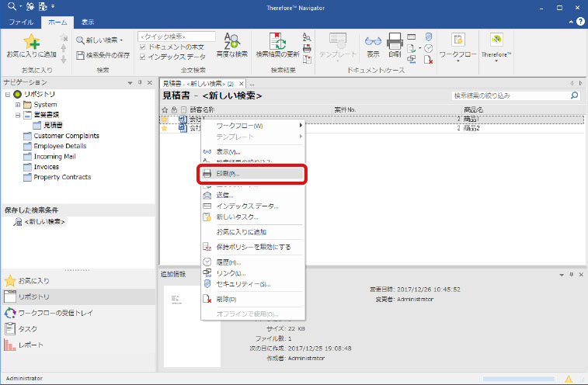Open the レポート section in sidebar
The width and height of the screenshot is (588, 385).
[31, 345]
